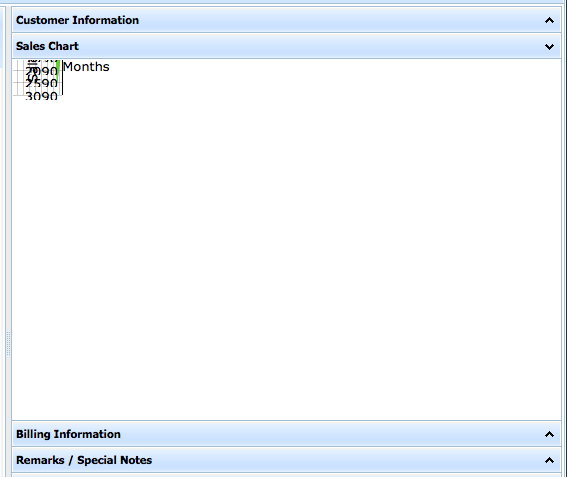Viewport: 567px width, 477px height.
Task: Collapse the Sales Chart panel chevron
Action: click(x=549, y=46)
